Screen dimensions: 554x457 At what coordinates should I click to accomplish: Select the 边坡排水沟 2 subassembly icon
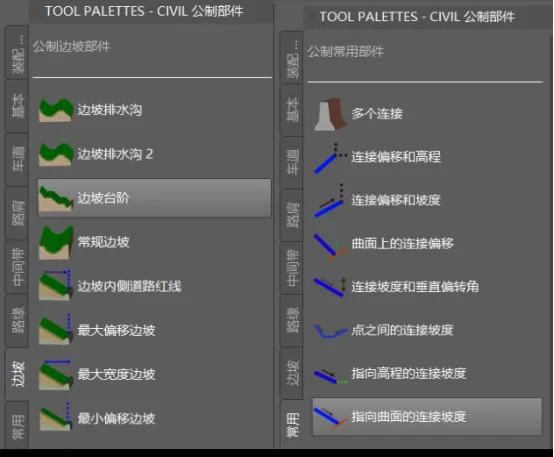click(x=55, y=154)
